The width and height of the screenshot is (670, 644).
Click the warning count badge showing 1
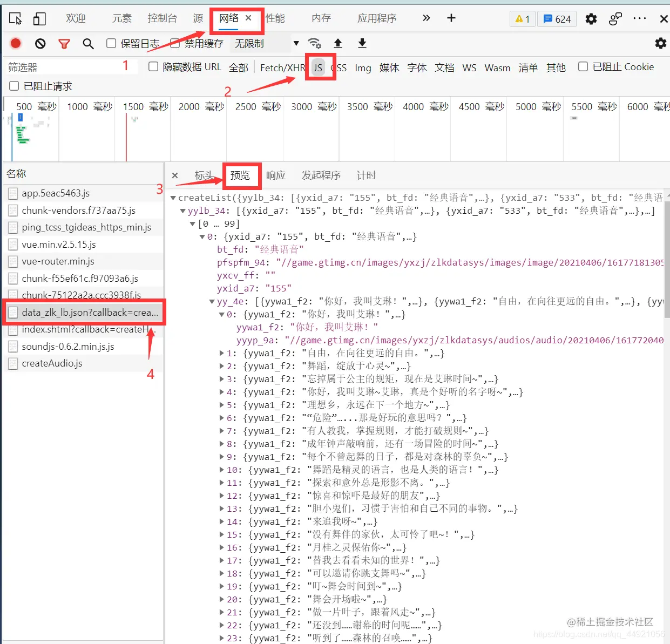tap(522, 19)
